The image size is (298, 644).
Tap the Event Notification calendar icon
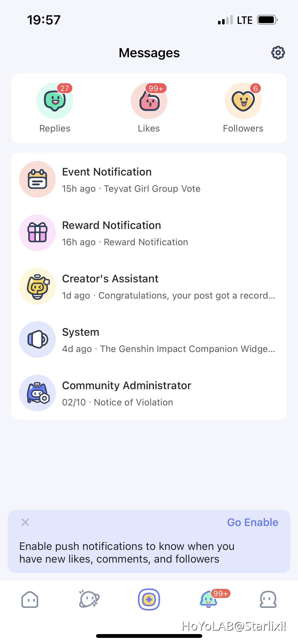tap(37, 179)
